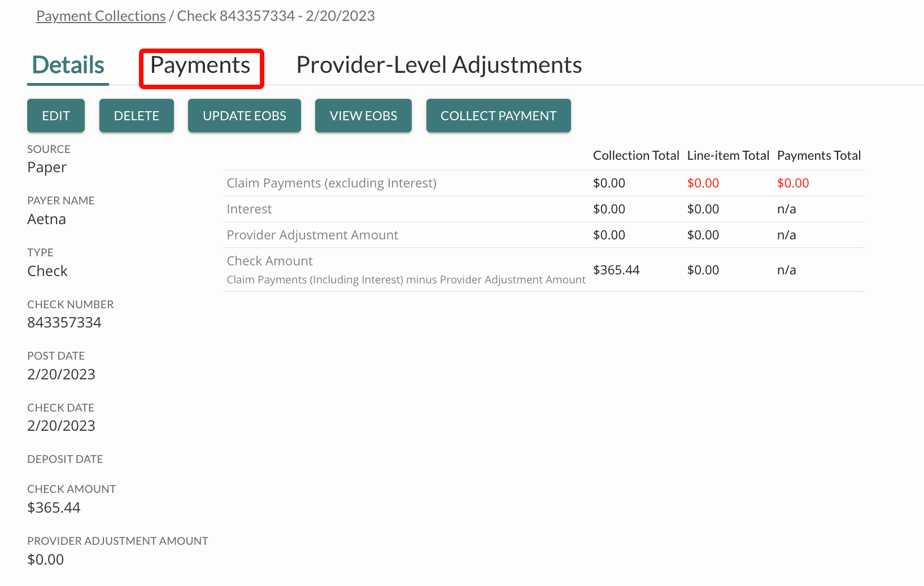Viewport: 924px width, 586px height.
Task: Click the Claim Payments (excluding Interest) row label
Action: coord(332,183)
